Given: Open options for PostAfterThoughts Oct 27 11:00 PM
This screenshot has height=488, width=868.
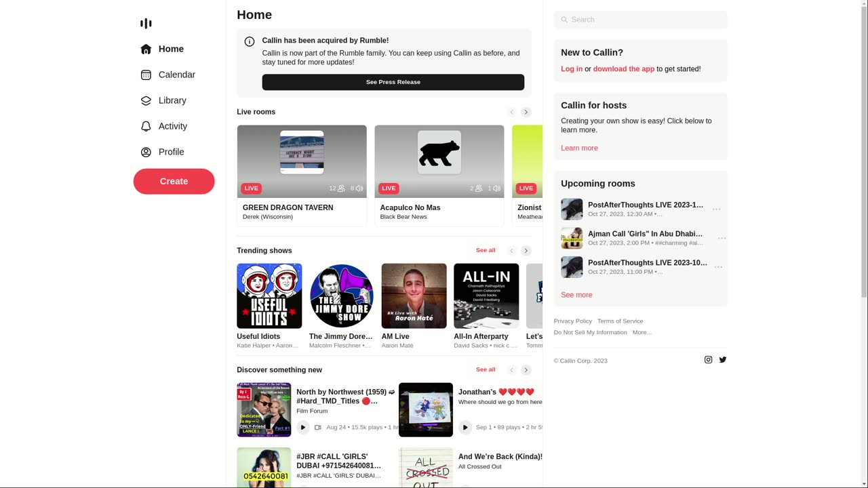Looking at the screenshot, I should pyautogui.click(x=718, y=267).
